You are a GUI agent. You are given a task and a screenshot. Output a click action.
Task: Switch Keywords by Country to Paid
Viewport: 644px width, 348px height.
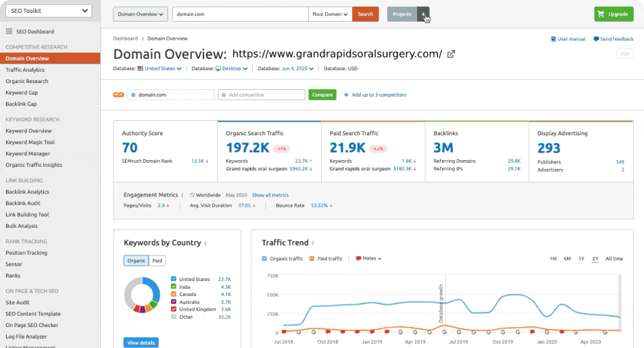[x=157, y=260]
